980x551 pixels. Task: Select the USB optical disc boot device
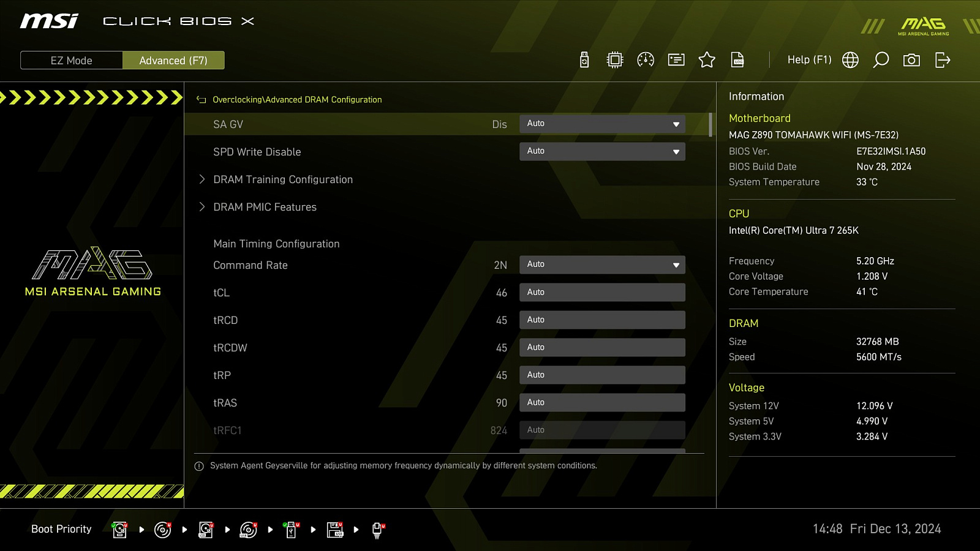[x=249, y=530]
